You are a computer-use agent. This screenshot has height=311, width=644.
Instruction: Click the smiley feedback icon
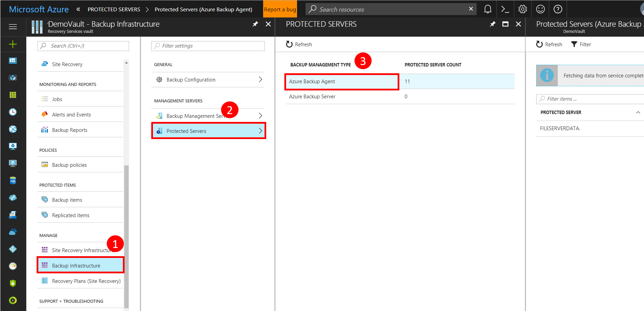(540, 9)
